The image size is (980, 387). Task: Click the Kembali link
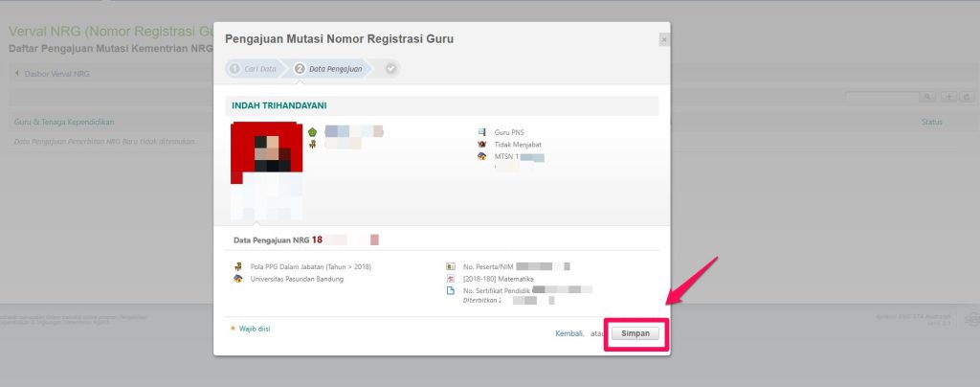click(x=568, y=333)
